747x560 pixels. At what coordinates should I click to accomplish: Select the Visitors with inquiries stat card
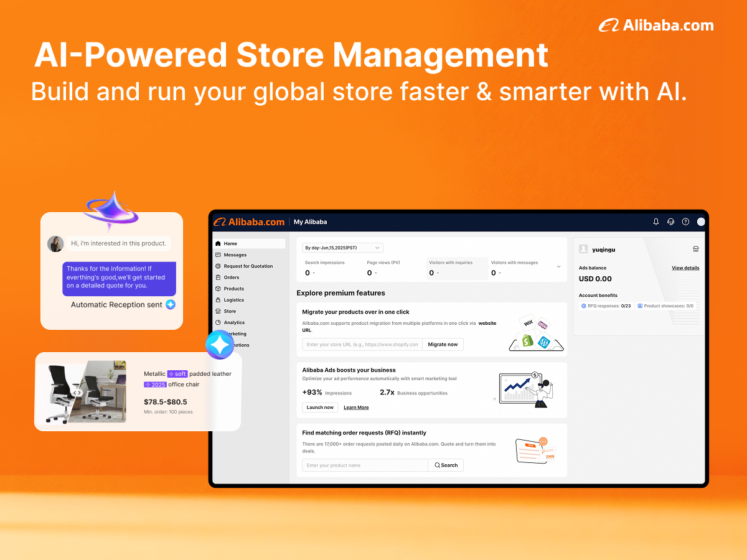coord(456,268)
